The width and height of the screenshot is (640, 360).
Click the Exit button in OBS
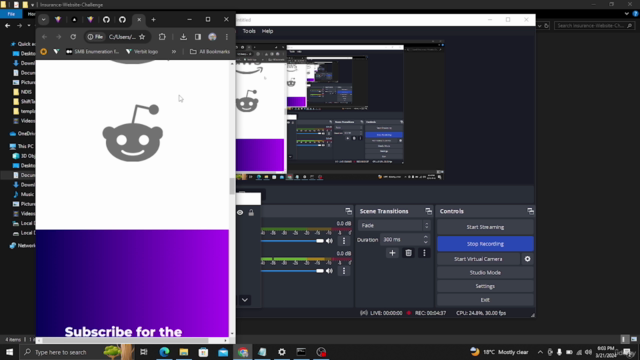pyautogui.click(x=485, y=300)
